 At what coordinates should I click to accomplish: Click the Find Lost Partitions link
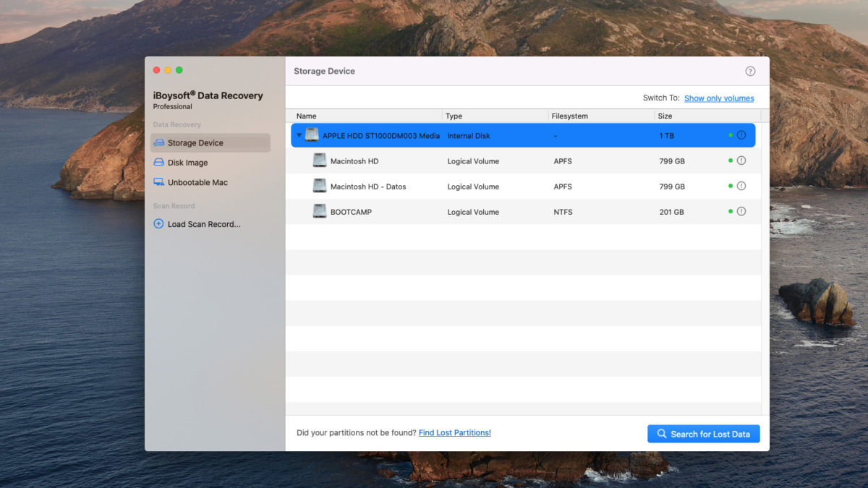[454, 432]
